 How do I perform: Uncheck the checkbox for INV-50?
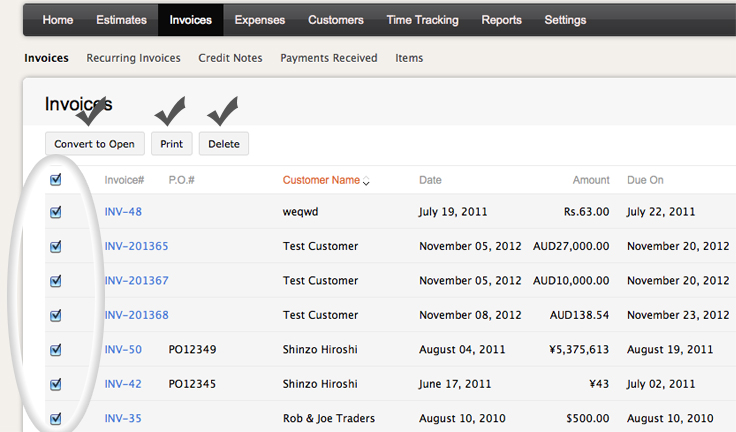[55, 350]
